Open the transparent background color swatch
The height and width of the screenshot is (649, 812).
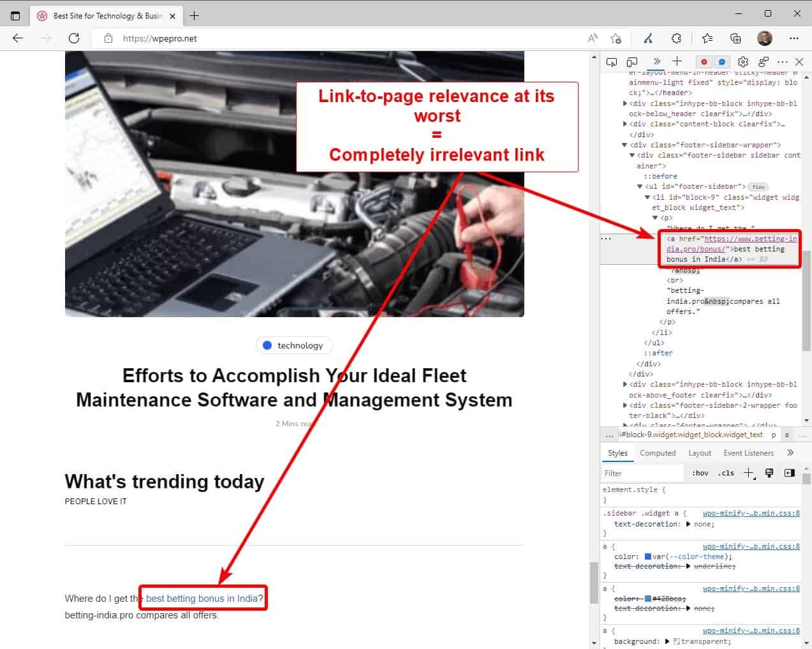[677, 641]
